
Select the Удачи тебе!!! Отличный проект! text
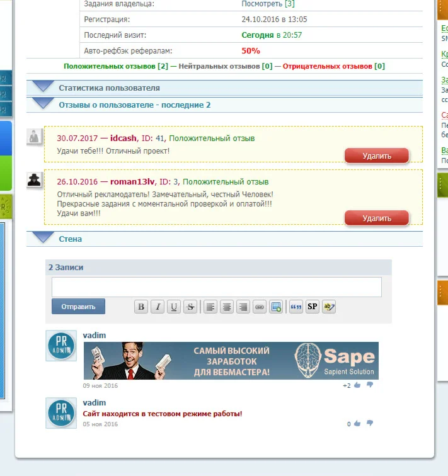click(113, 151)
